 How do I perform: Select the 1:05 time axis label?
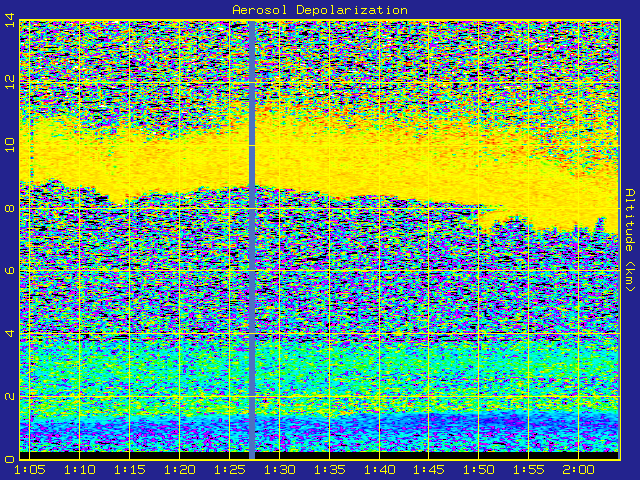[x=30, y=470]
